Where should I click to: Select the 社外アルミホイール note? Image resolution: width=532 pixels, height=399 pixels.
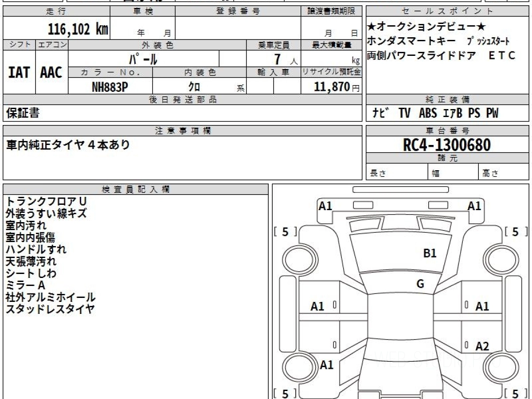pyautogui.click(x=51, y=297)
